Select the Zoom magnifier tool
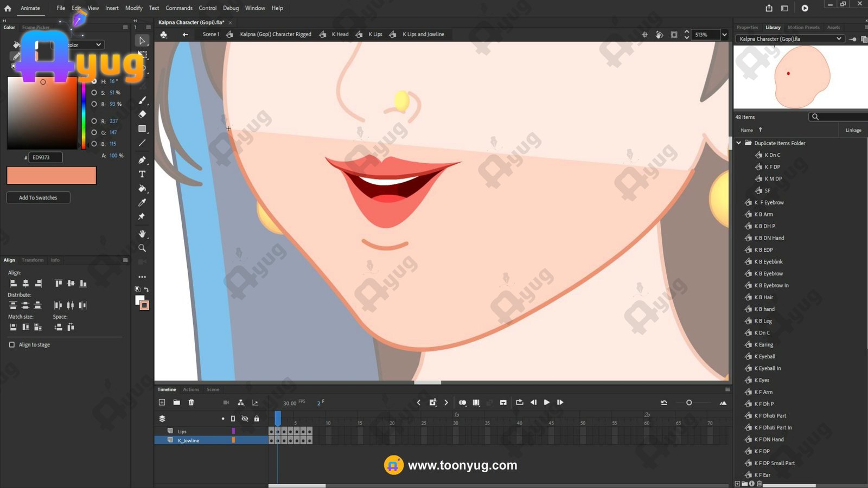Image resolution: width=868 pixels, height=488 pixels. click(x=142, y=248)
